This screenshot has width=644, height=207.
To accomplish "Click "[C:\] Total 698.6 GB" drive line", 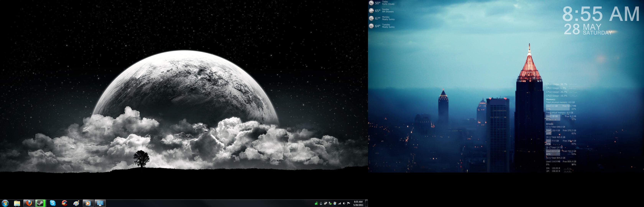I will pyautogui.click(x=555, y=127).
